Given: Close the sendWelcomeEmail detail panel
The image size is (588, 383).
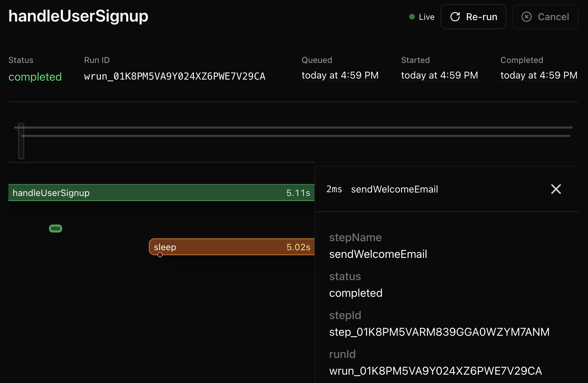Looking at the screenshot, I should (556, 189).
